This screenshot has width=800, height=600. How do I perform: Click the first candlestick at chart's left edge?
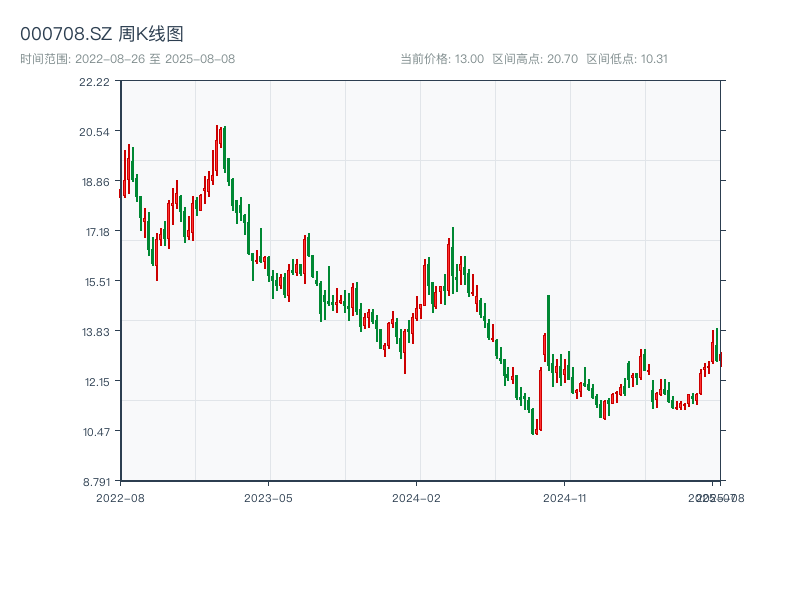120,193
